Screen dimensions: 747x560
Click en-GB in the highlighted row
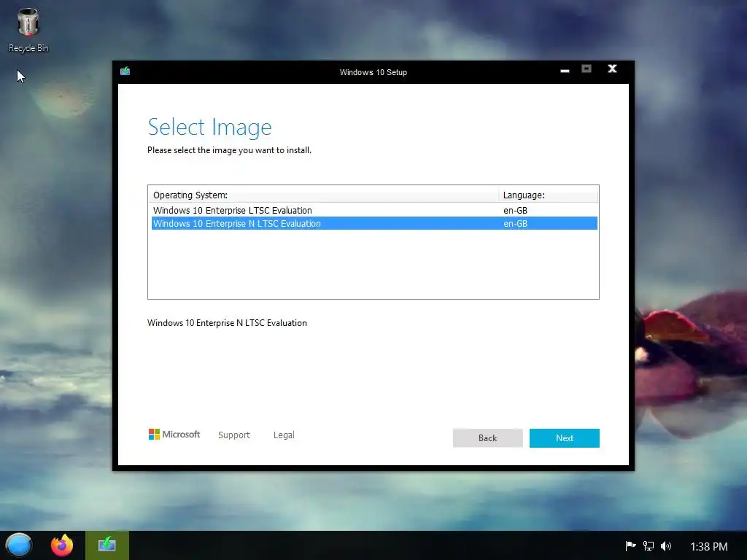(515, 223)
